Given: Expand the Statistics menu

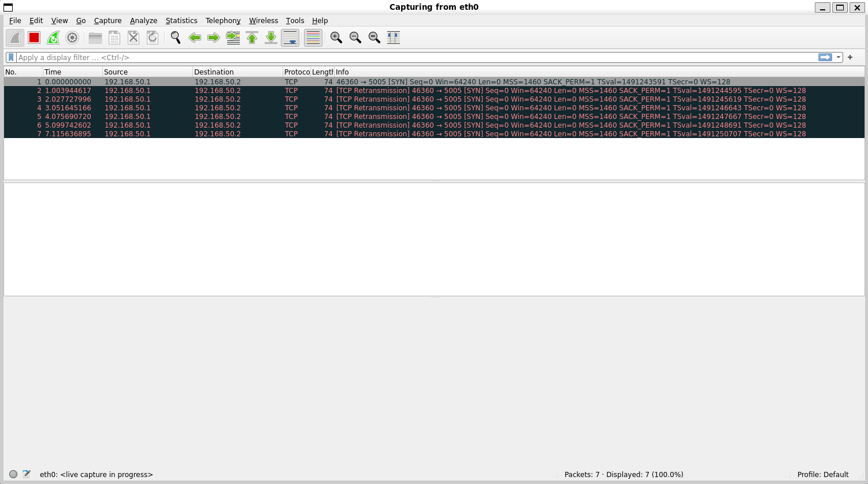Looking at the screenshot, I should 181,20.
